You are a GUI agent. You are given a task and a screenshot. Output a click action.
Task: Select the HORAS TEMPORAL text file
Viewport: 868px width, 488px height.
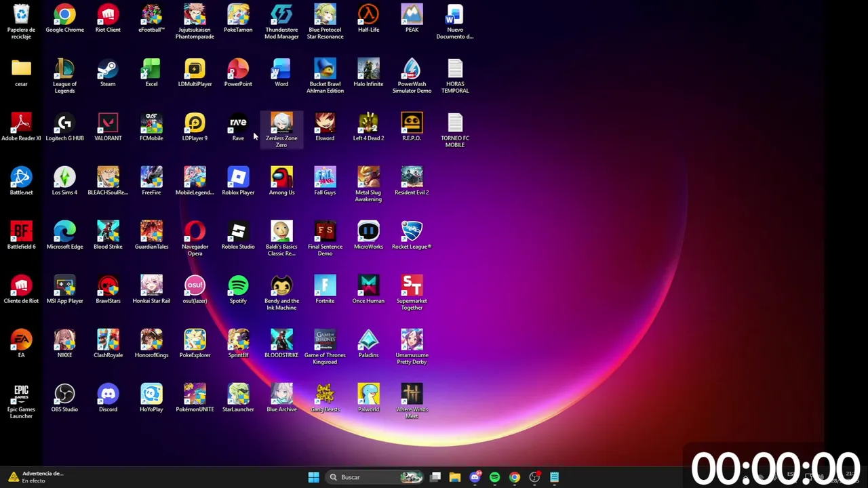(x=455, y=76)
